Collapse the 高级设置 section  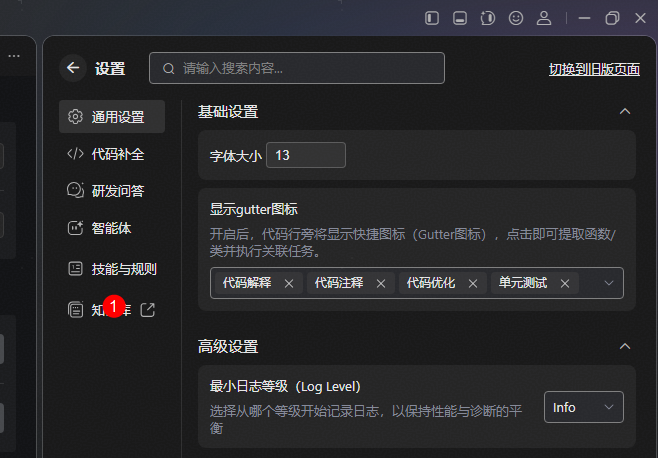[x=625, y=346]
